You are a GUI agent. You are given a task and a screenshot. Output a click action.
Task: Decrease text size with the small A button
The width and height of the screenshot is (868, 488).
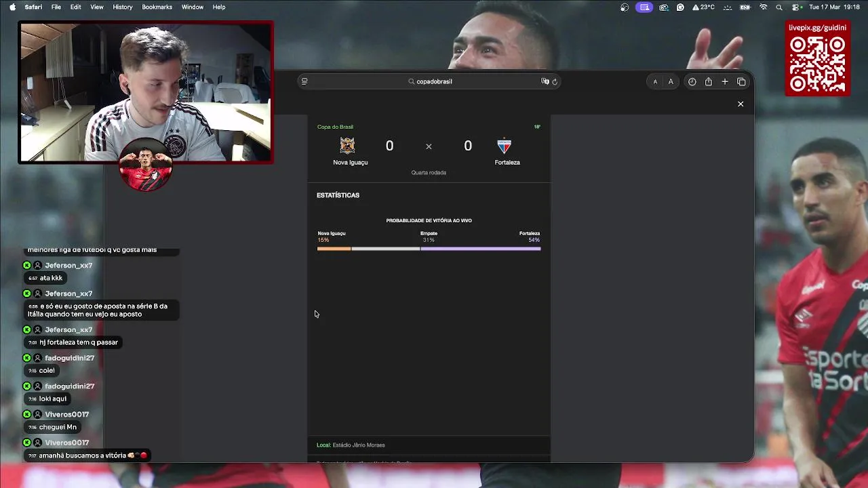(x=655, y=82)
